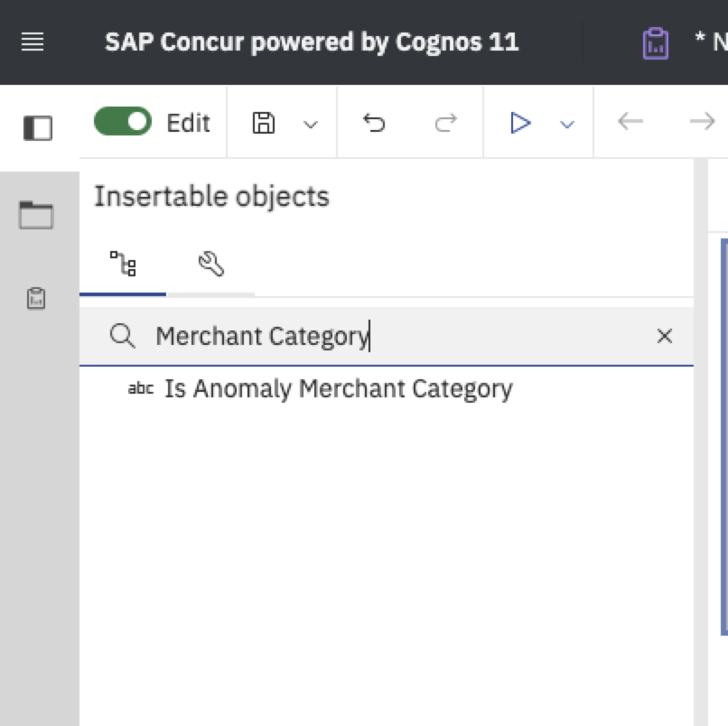
Task: Run the report with the play icon
Action: pos(519,123)
